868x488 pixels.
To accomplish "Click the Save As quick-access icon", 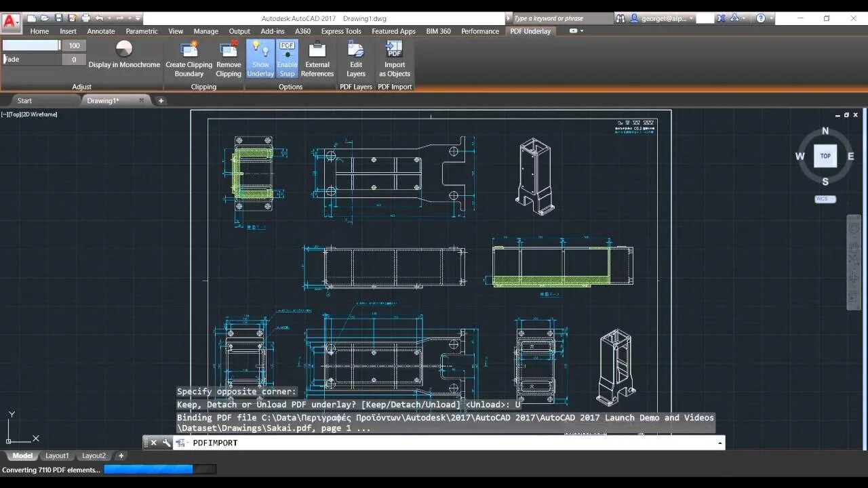I will pyautogui.click(x=72, y=18).
